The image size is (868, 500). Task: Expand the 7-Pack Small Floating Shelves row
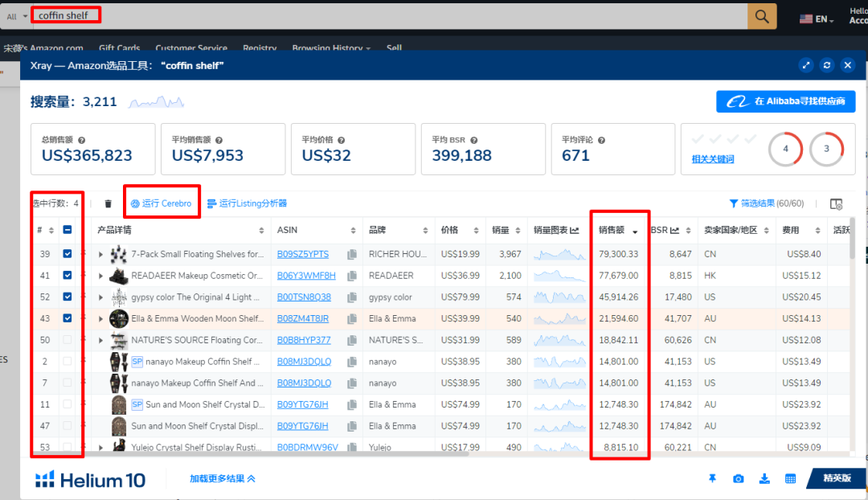(101, 255)
